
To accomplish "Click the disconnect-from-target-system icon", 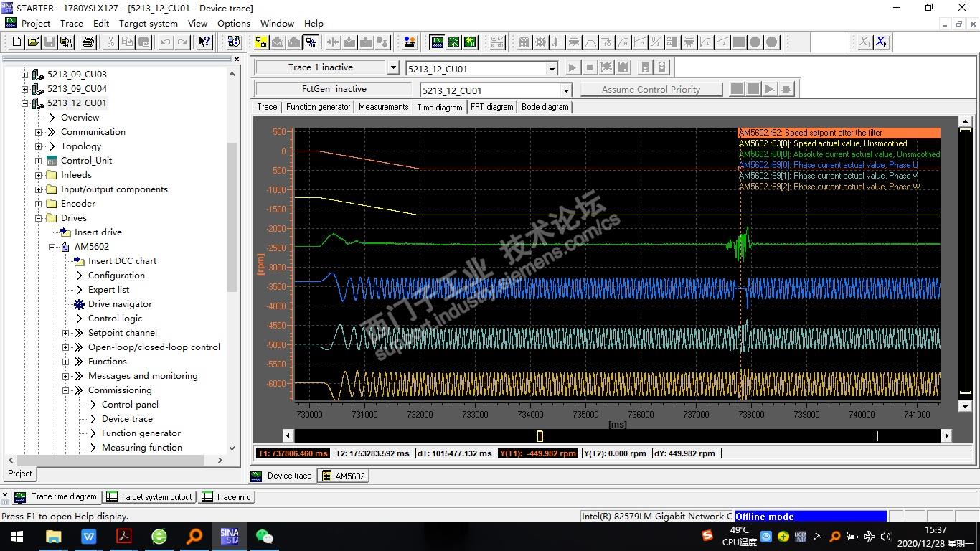I will click(x=311, y=42).
